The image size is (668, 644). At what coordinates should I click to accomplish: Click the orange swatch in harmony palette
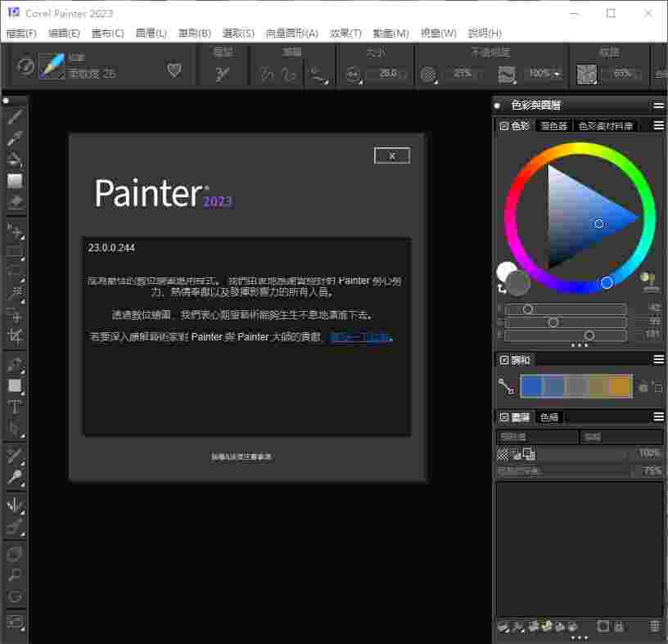(x=621, y=386)
